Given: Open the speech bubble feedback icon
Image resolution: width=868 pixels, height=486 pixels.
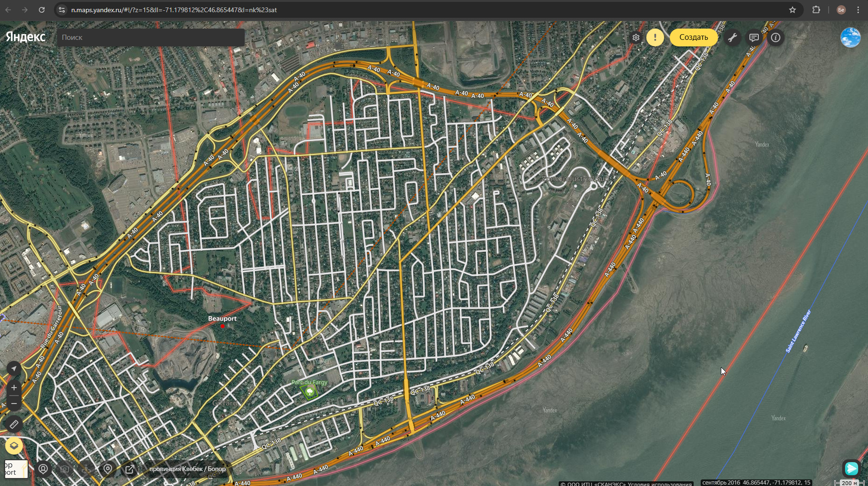Looking at the screenshot, I should 754,37.
